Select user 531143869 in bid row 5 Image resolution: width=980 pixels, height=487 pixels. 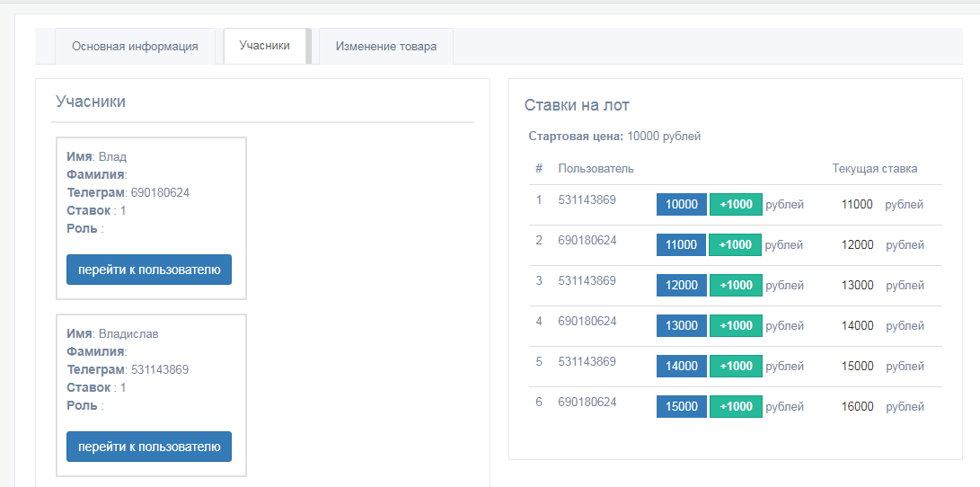click(587, 361)
